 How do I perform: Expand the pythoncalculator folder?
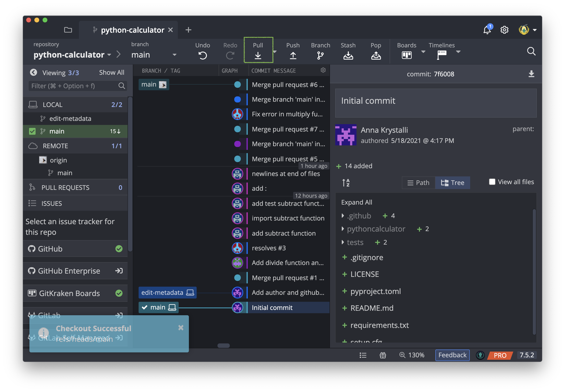[342, 229]
